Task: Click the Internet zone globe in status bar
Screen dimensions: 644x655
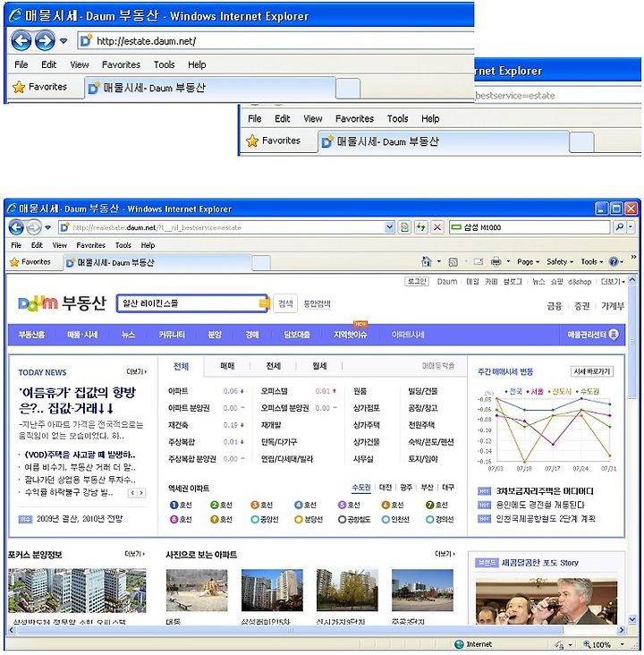Action: tap(459, 644)
